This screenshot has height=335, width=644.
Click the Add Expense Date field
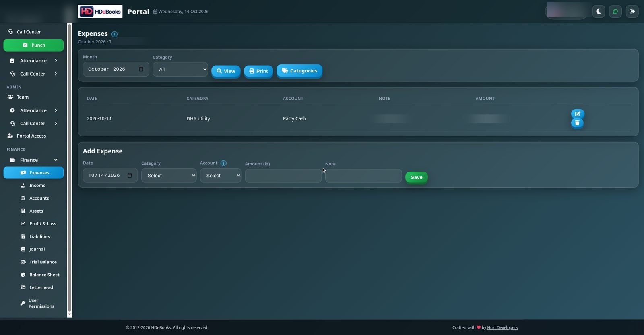click(x=110, y=176)
